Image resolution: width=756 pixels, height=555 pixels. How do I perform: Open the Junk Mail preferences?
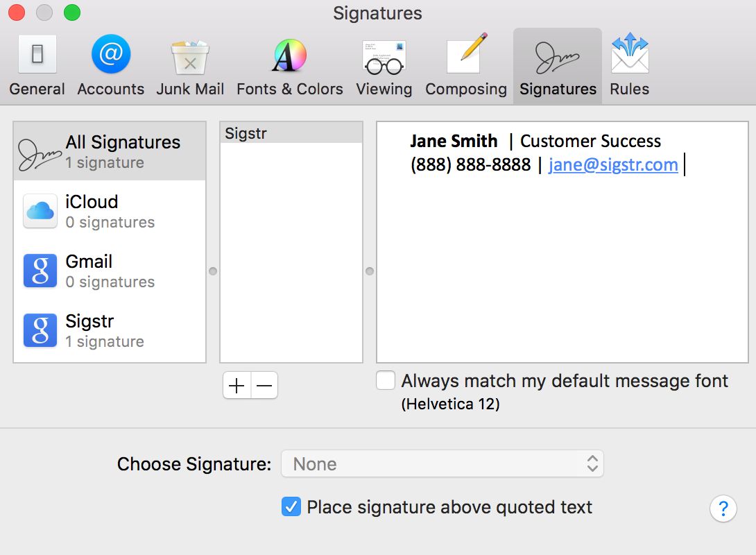click(x=190, y=66)
